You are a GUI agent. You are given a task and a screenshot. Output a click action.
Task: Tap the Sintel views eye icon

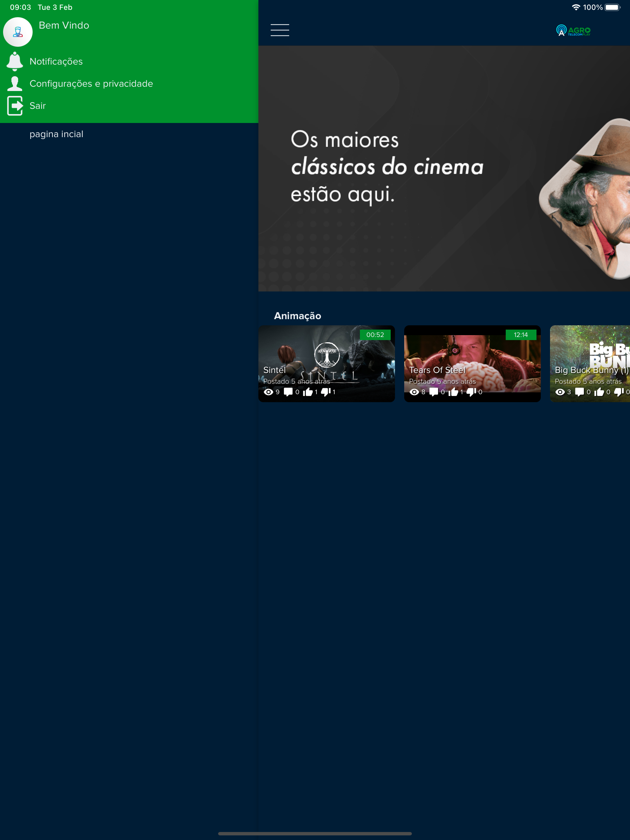pyautogui.click(x=268, y=392)
